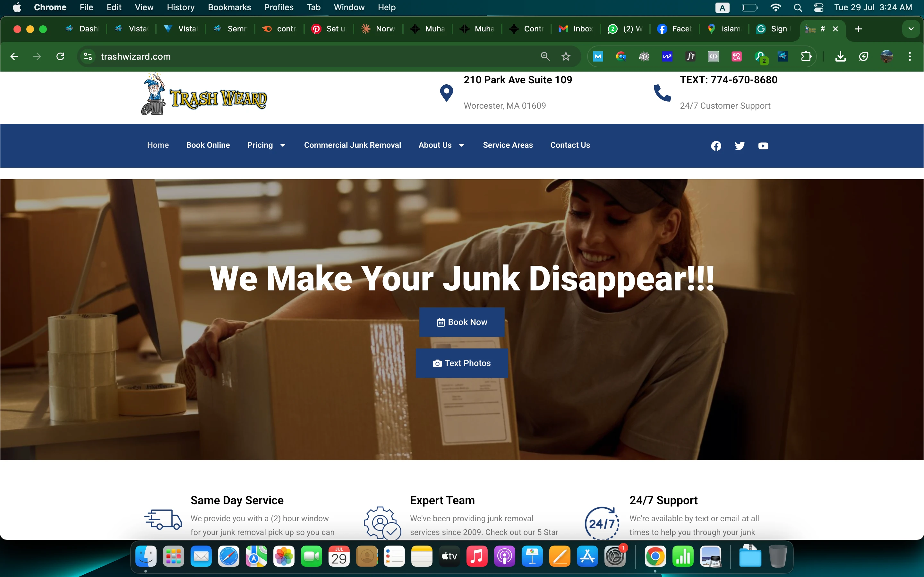Switch to the Inbox Gmail tab
Image resolution: width=924 pixels, height=577 pixels.
click(576, 29)
